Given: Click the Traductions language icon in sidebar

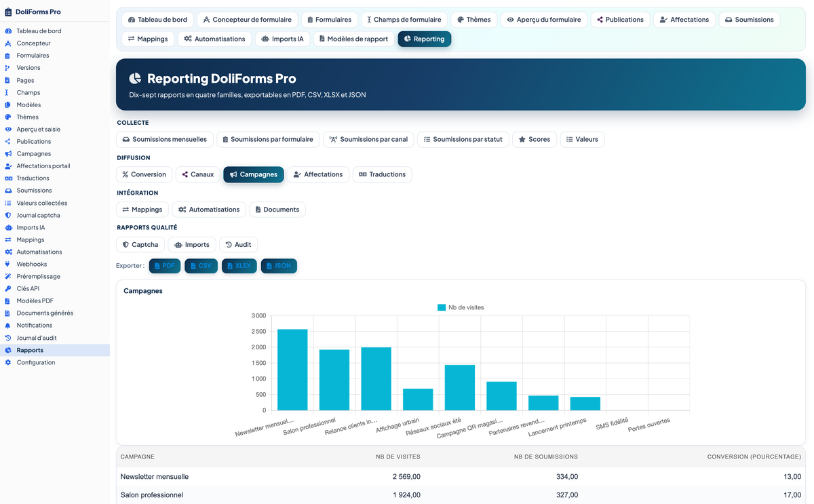Looking at the screenshot, I should click(8, 178).
